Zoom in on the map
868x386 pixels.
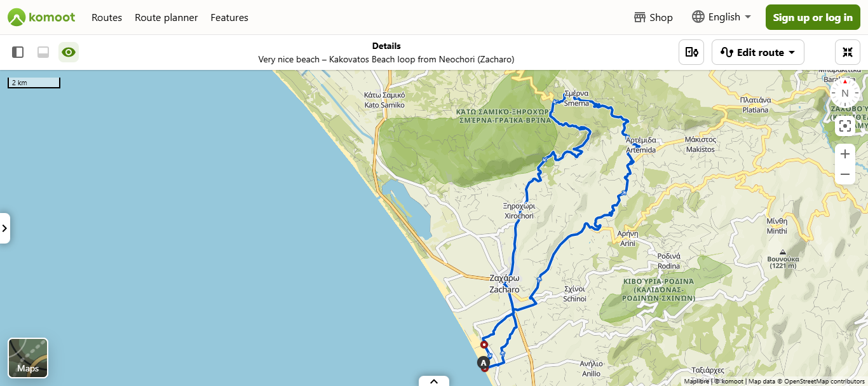[845, 154]
